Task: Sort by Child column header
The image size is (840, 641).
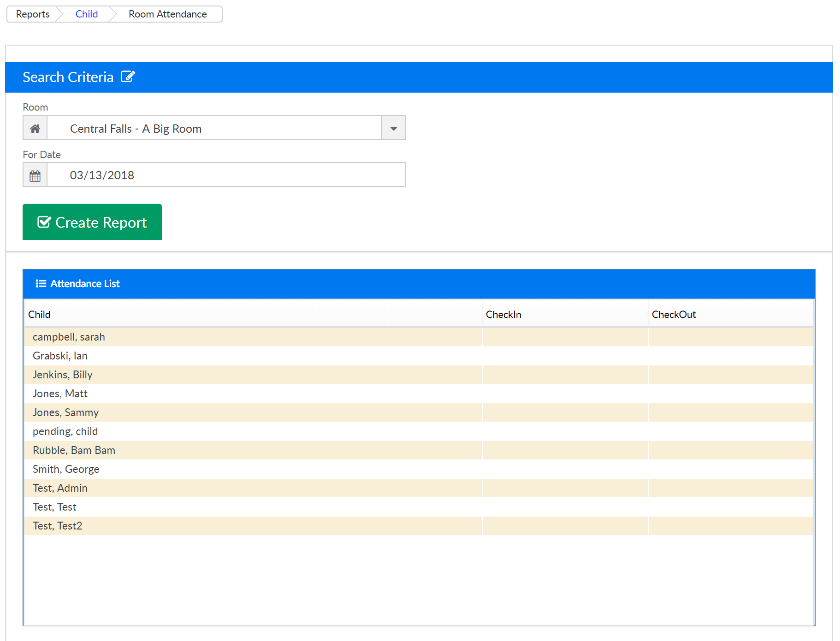Action: [x=253, y=314]
